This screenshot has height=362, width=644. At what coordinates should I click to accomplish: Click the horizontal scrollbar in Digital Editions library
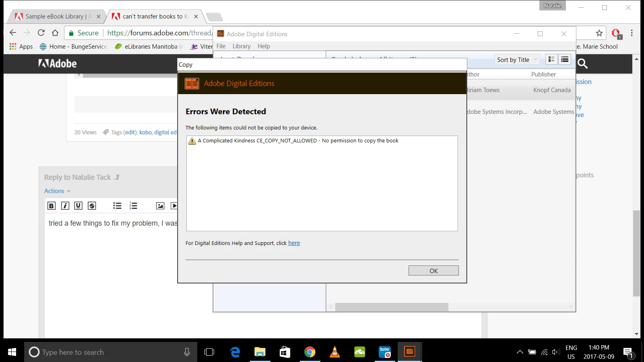[392, 307]
